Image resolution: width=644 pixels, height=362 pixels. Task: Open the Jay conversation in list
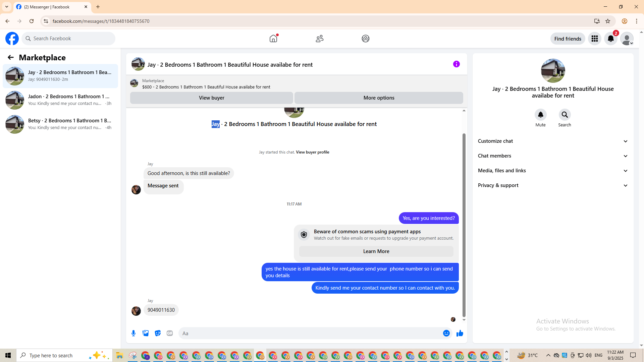click(x=60, y=76)
